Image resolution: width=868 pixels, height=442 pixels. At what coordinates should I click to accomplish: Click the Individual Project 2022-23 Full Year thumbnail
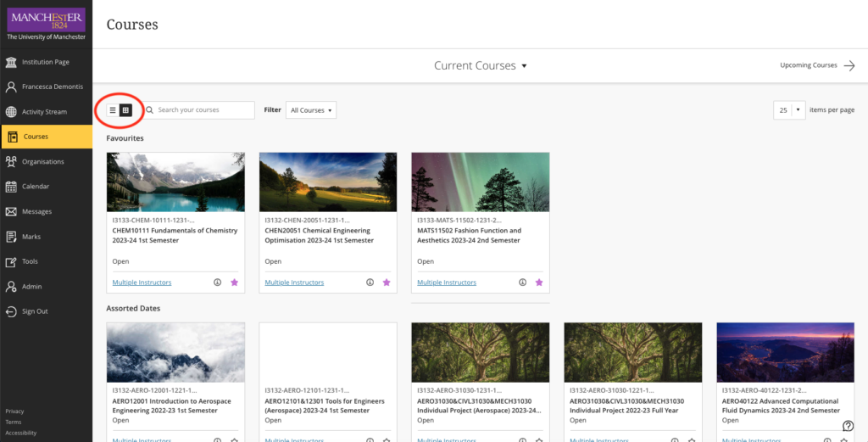pos(632,352)
